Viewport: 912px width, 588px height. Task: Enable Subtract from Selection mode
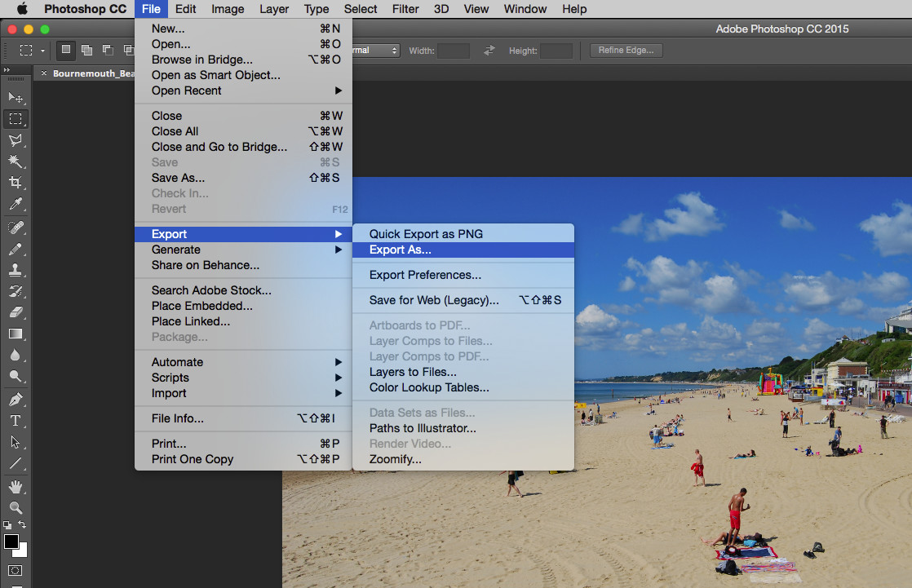pyautogui.click(x=108, y=50)
